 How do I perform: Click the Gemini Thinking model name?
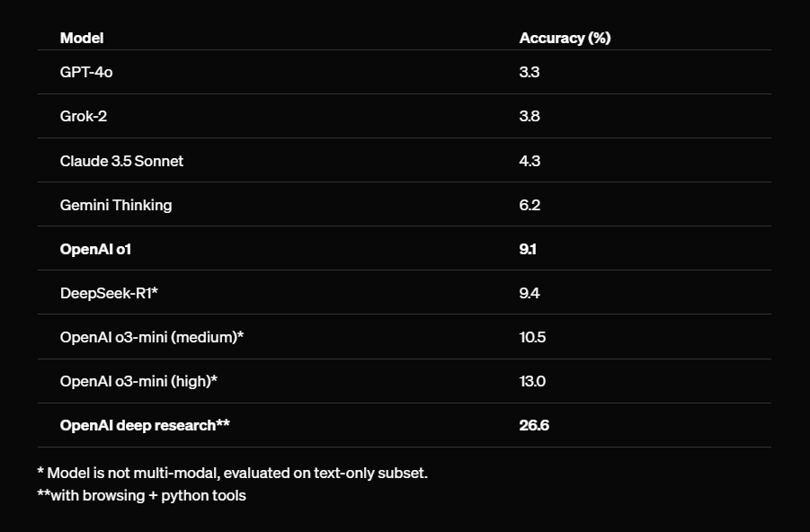pyautogui.click(x=116, y=205)
